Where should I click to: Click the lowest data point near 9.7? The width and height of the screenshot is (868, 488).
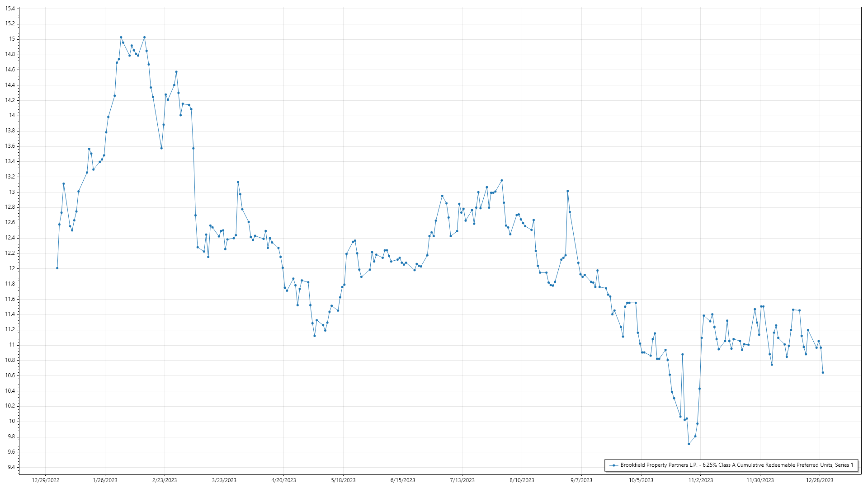689,444
